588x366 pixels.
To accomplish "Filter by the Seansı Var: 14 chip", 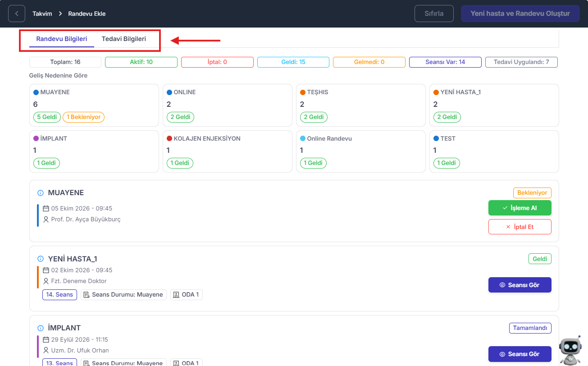I will coord(445,62).
